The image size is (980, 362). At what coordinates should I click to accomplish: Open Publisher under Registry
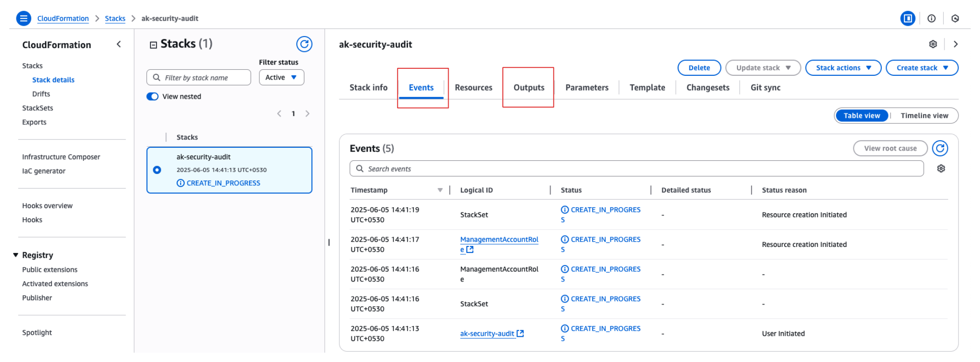click(x=37, y=297)
